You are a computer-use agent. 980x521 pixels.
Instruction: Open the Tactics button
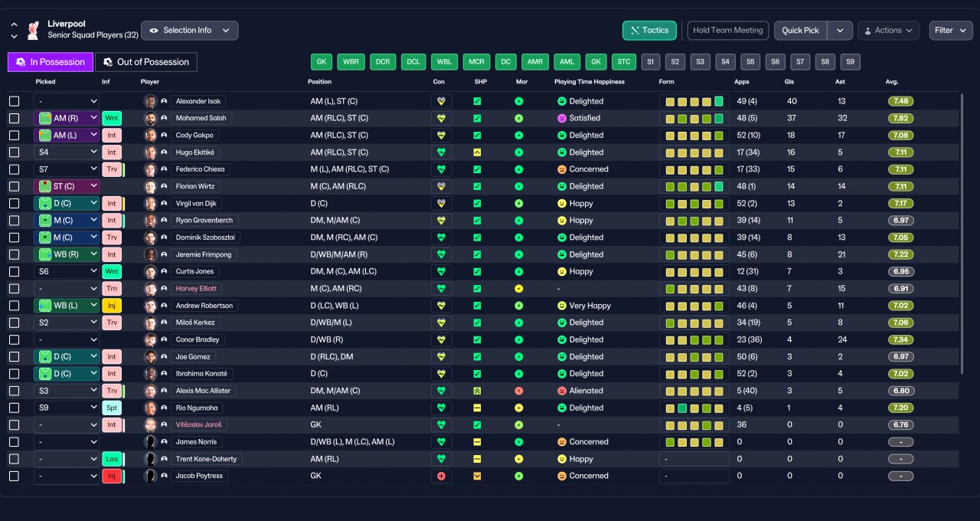tap(649, 31)
